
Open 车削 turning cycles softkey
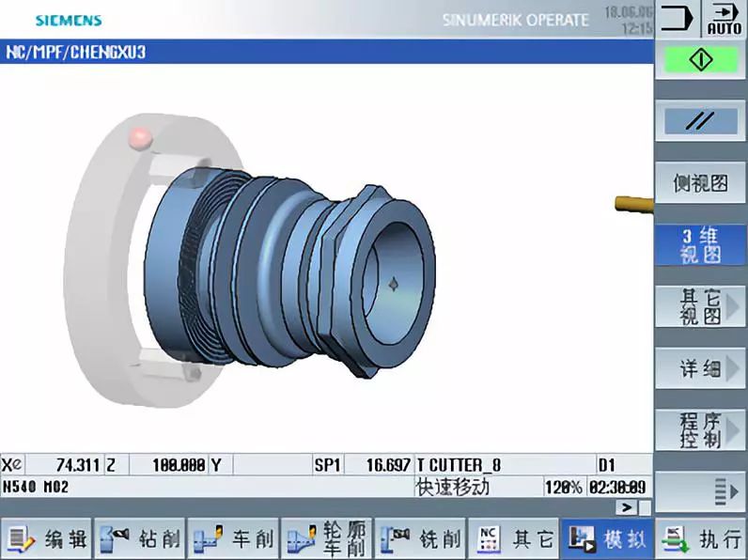point(233,539)
